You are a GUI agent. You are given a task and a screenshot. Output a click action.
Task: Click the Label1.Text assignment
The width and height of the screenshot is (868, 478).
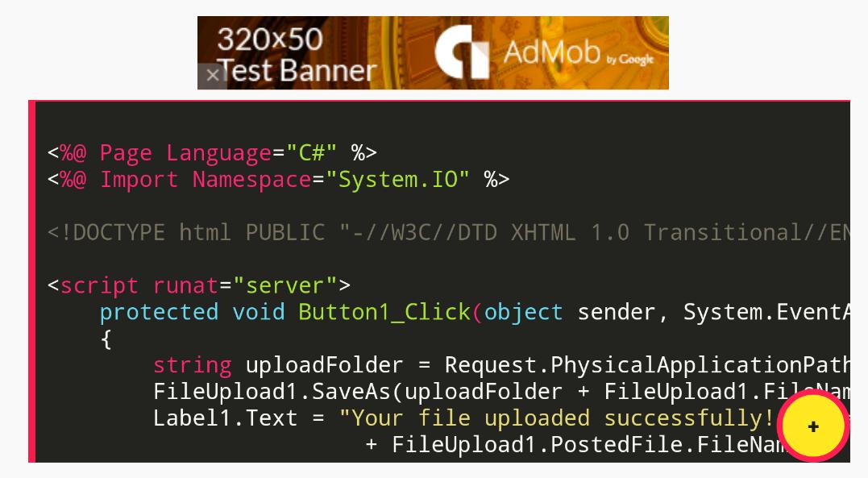pos(239,418)
